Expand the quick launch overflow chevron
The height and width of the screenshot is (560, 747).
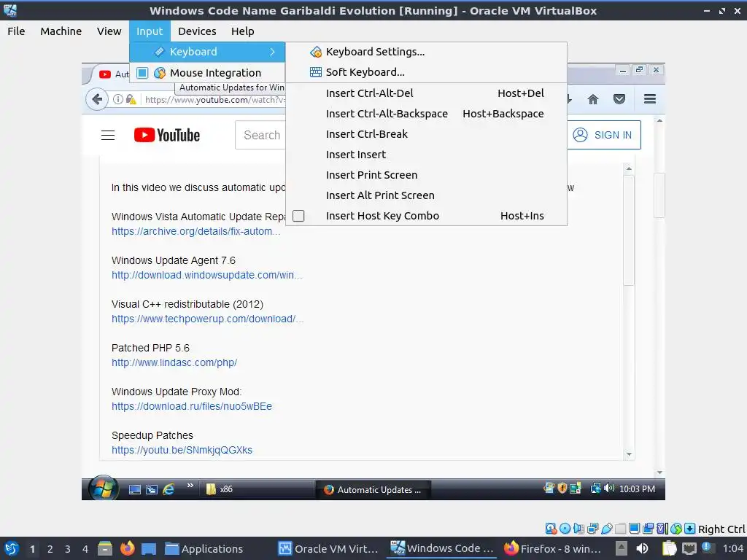click(190, 485)
